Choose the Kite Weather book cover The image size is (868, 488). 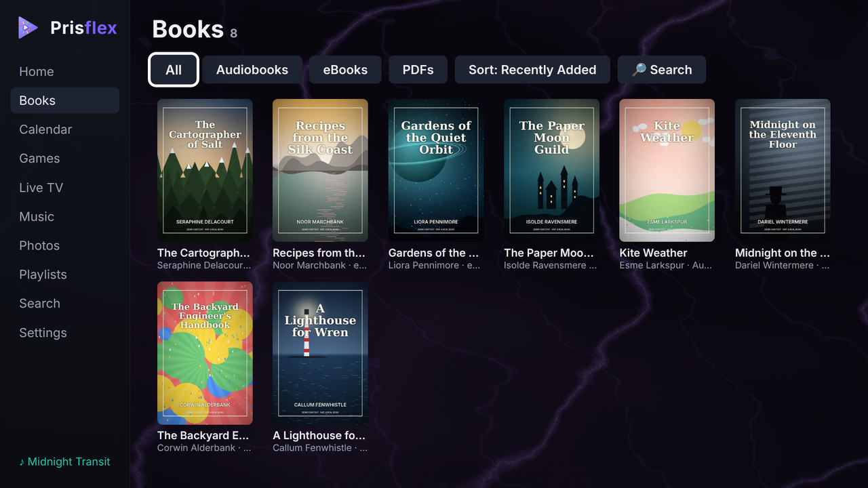pos(667,170)
